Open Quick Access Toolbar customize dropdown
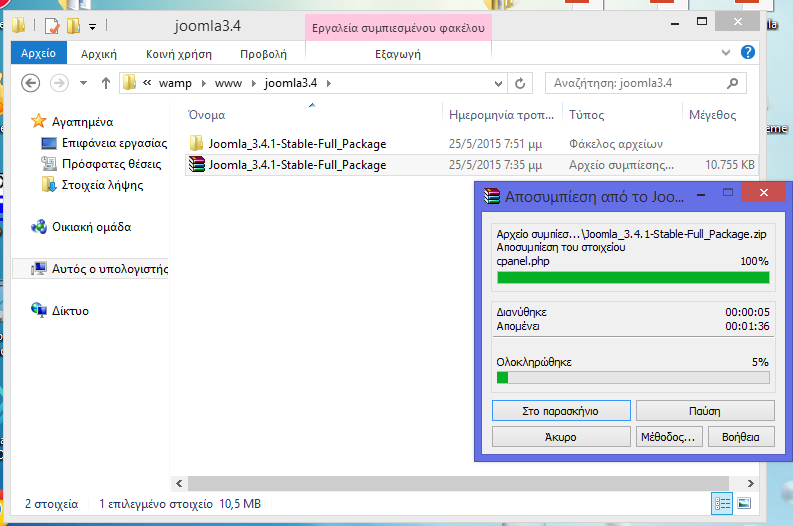793x526 pixels. tap(92, 26)
